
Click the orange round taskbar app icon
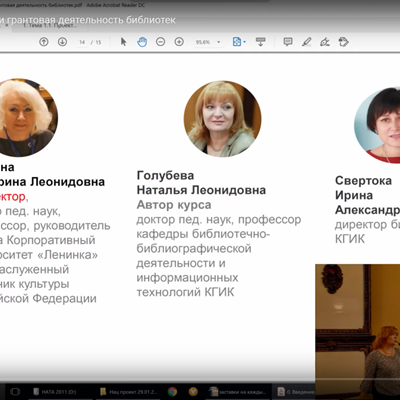click(x=193, y=392)
